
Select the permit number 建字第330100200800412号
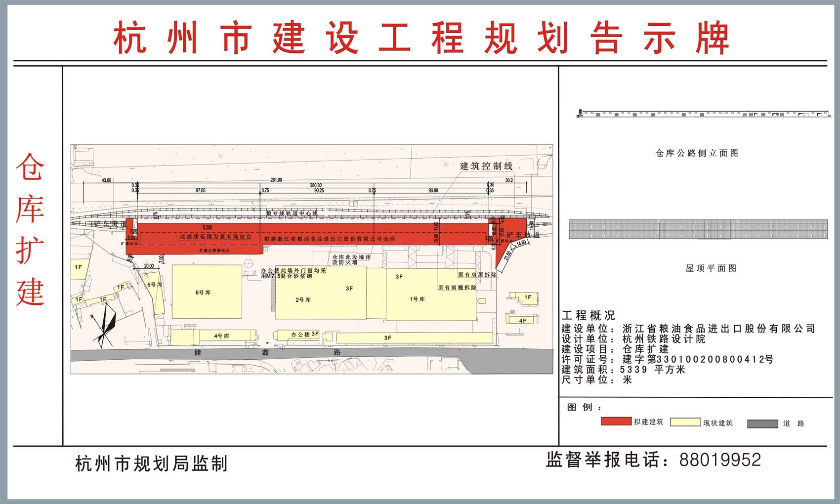pos(698,359)
